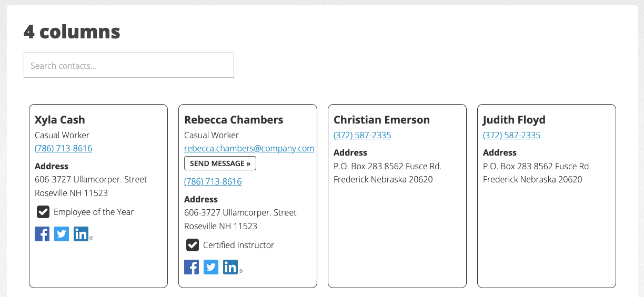Click Judith Floyd's phone number link

click(x=511, y=136)
